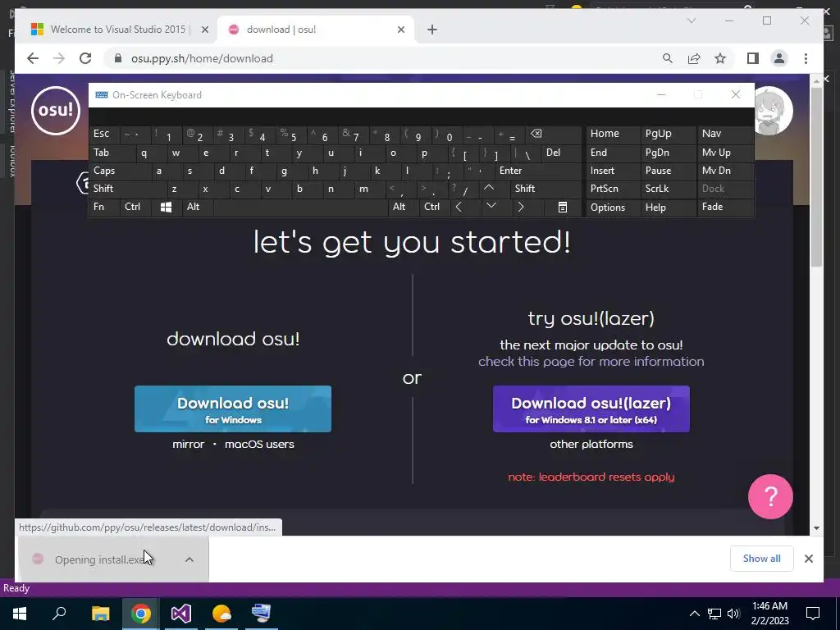Click the page vertical scrollbar thumb
The height and width of the screenshot is (630, 840).
coord(816,177)
